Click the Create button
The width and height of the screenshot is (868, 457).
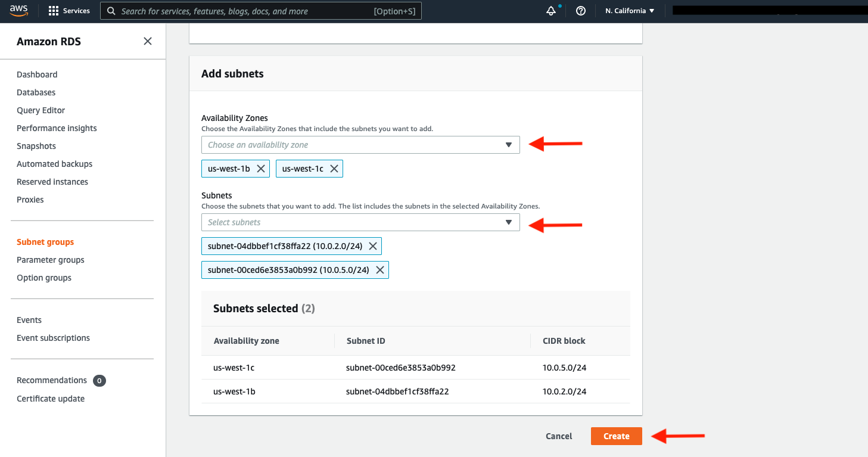pyautogui.click(x=617, y=436)
